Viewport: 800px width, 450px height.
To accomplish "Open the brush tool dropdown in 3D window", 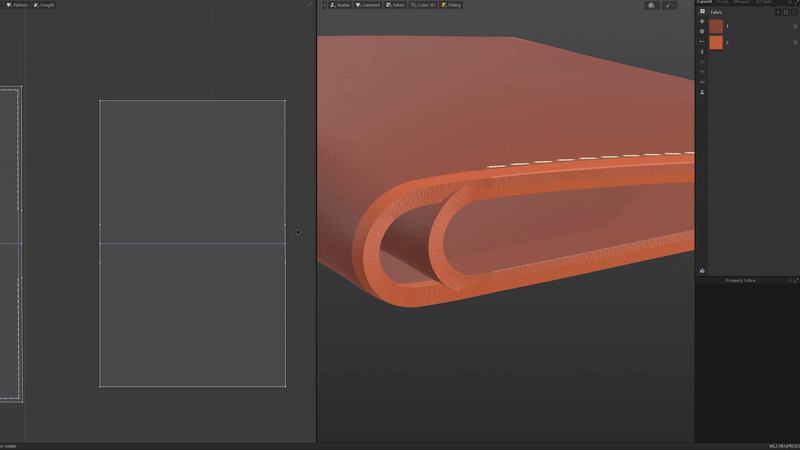I will (x=670, y=5).
